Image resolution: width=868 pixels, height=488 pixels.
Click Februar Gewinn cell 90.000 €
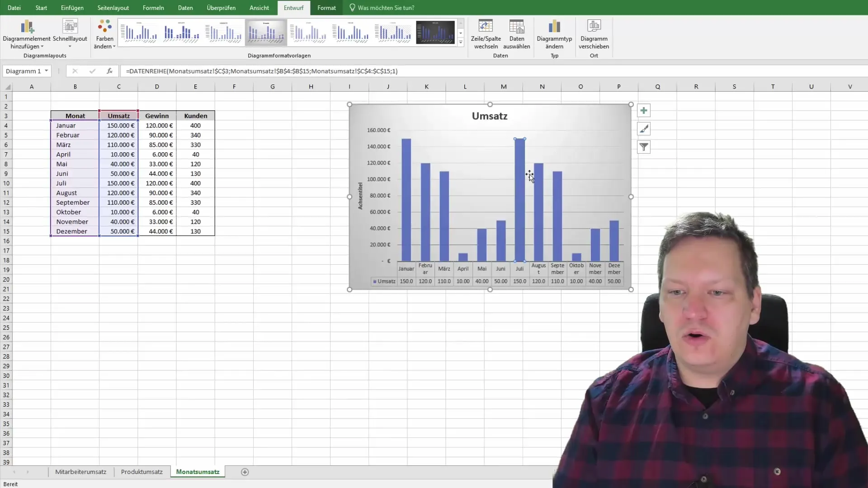pos(157,135)
